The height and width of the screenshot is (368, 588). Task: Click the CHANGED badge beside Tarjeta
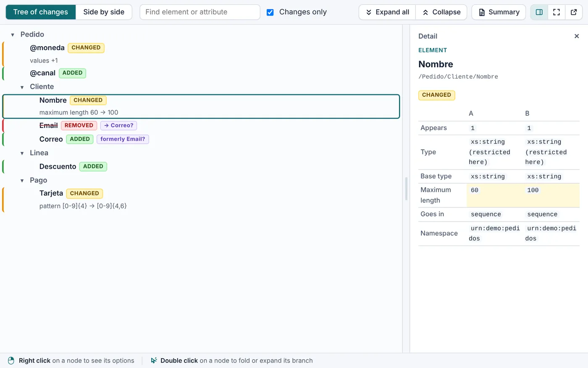[x=84, y=193]
